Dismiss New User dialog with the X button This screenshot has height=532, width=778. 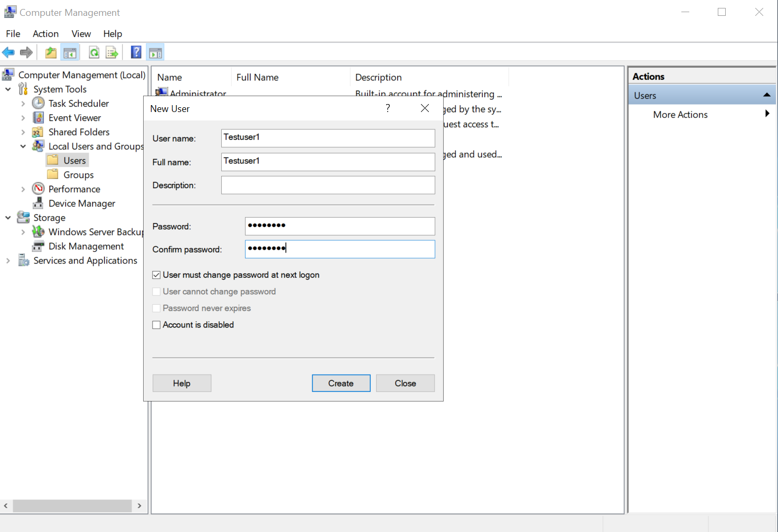[x=425, y=108]
